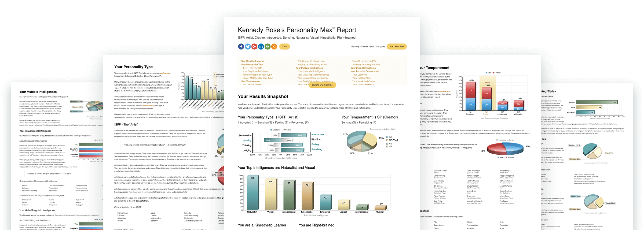Share the report on Twitter
The image size is (644, 230).
(x=248, y=47)
